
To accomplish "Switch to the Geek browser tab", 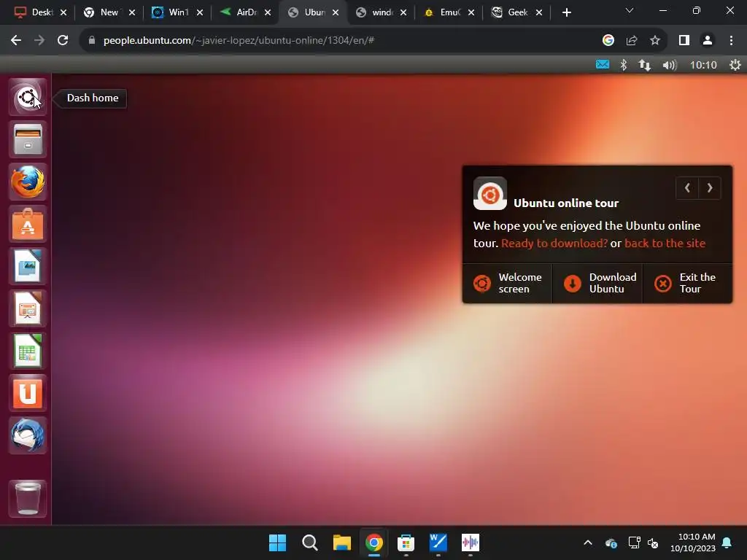I will click(x=516, y=12).
